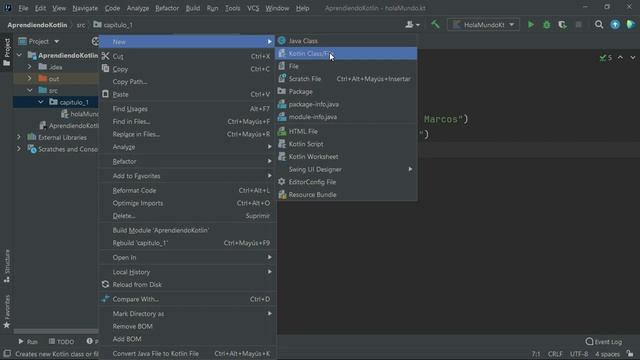Open Swing UI Designer submenu
Screen dimensions: 640x360
[347, 169]
